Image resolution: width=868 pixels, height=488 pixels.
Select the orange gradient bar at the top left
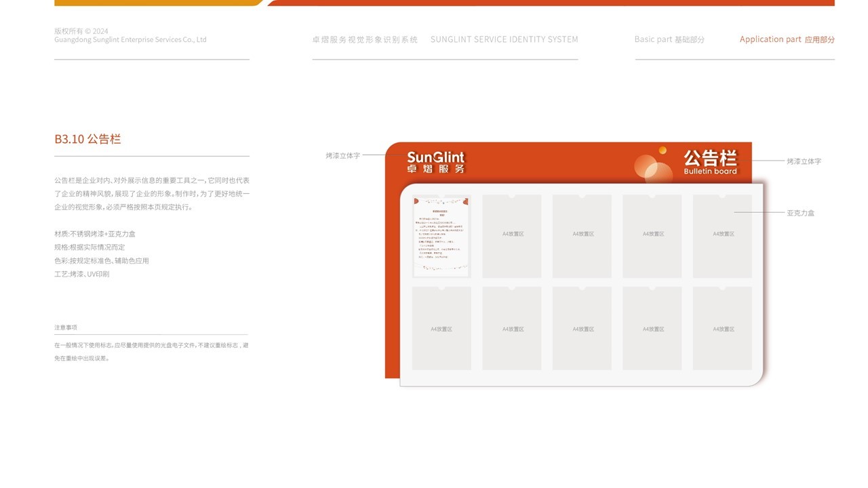pos(156,2)
